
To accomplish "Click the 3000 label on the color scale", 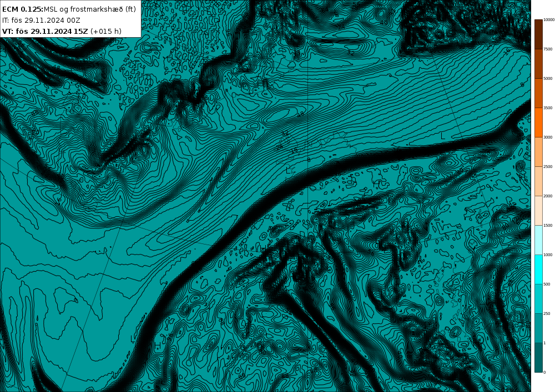I will click(x=548, y=137).
